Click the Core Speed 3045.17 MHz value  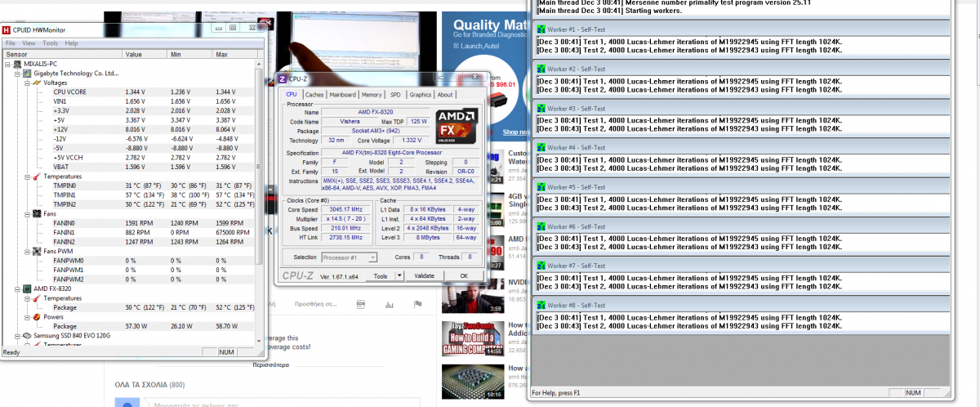tap(348, 210)
